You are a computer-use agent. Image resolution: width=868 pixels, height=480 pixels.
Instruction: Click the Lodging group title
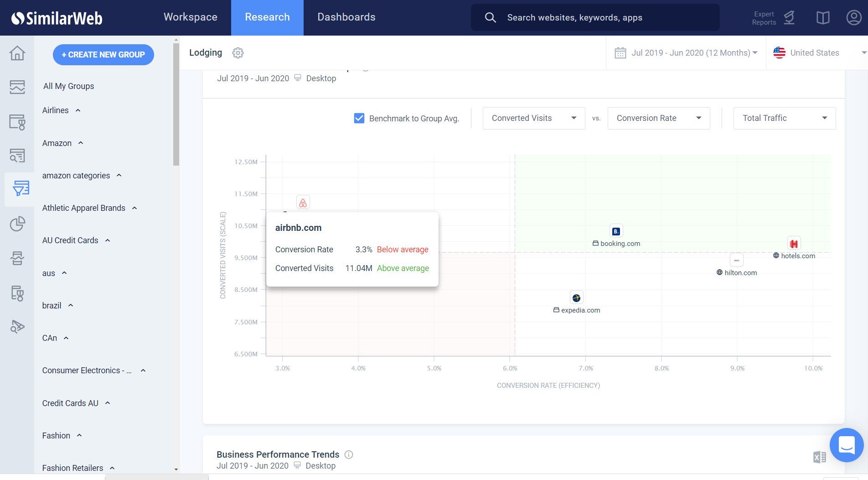pos(206,53)
